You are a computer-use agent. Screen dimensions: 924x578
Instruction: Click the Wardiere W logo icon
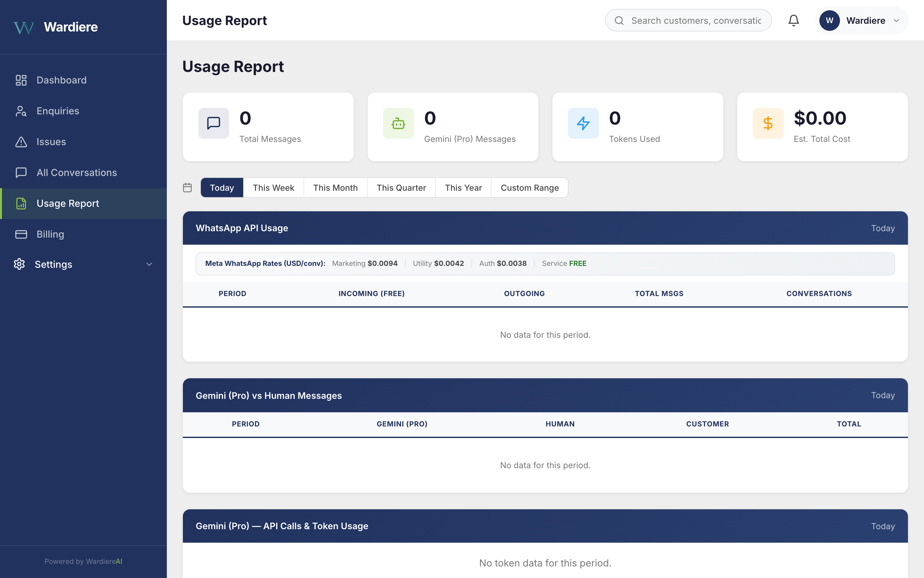tap(24, 27)
